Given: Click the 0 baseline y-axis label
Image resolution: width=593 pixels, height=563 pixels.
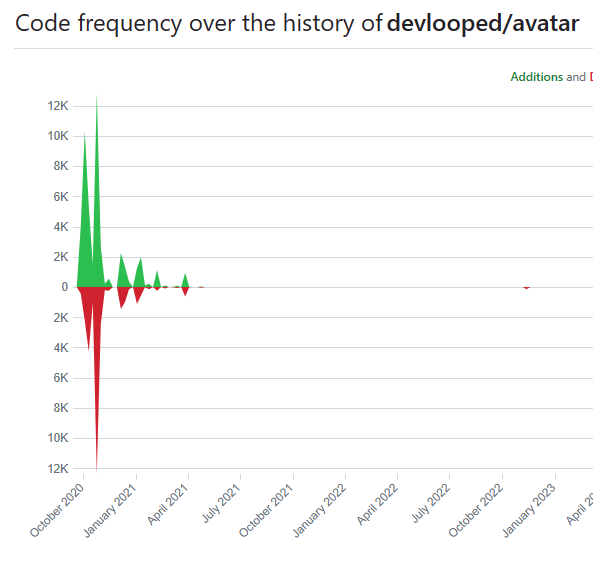Looking at the screenshot, I should (65, 287).
